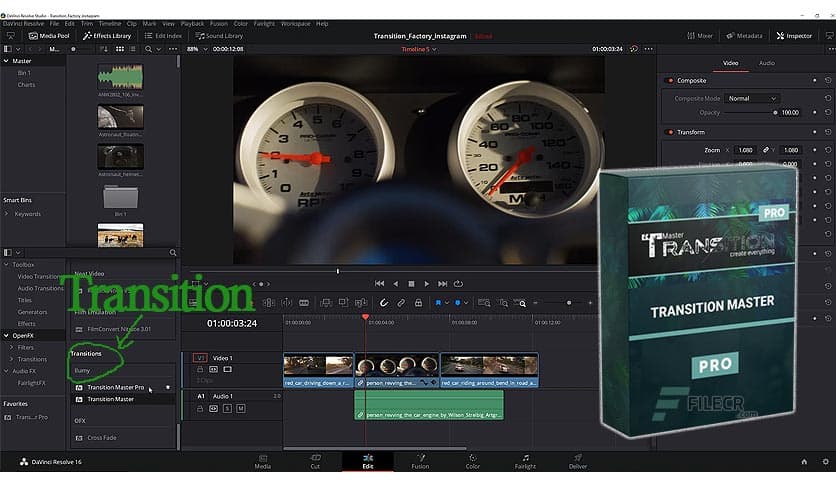Open the Mixer panel

point(700,36)
